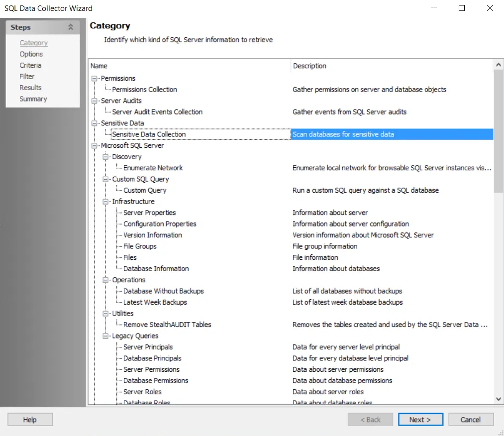Collapse the Server Audits tree node

click(x=94, y=101)
